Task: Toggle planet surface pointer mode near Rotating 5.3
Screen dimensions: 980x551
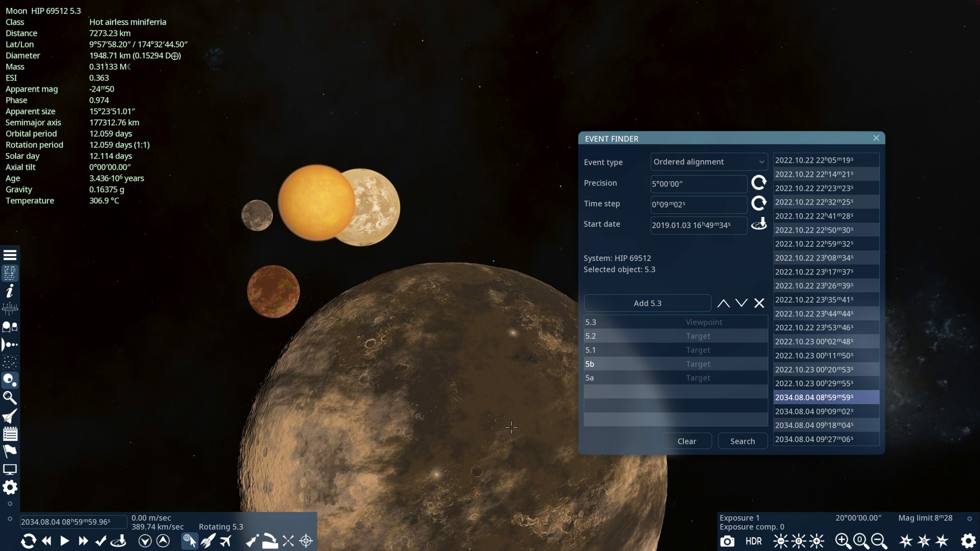Action: (189, 541)
